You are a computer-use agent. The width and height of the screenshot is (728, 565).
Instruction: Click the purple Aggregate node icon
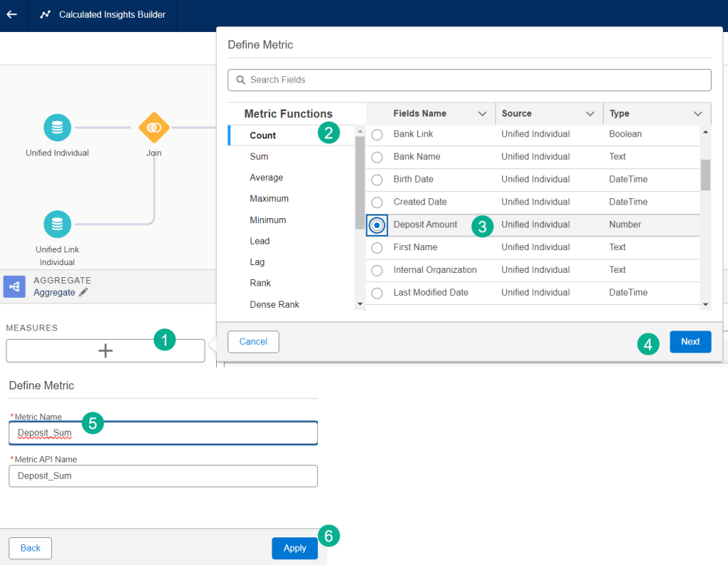(14, 286)
